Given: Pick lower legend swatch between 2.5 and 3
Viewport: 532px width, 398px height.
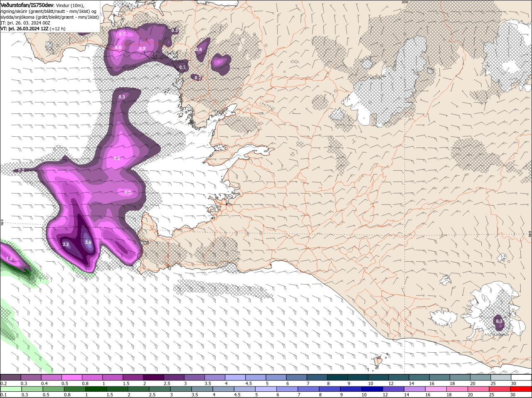Looking at the screenshot, I should coord(160,389).
